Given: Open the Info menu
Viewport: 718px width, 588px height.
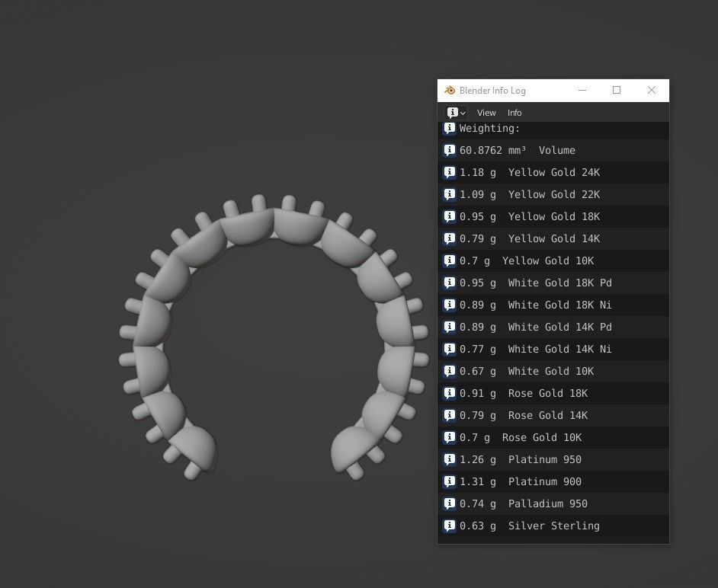Looking at the screenshot, I should click(514, 113).
